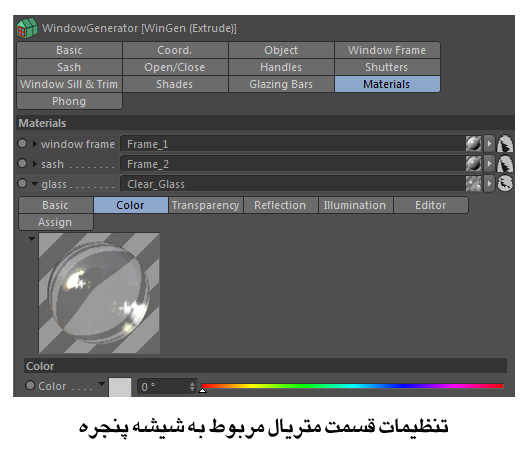Open the Open/Close tab
Image resolution: width=530 pixels, height=452 pixels.
(x=175, y=67)
